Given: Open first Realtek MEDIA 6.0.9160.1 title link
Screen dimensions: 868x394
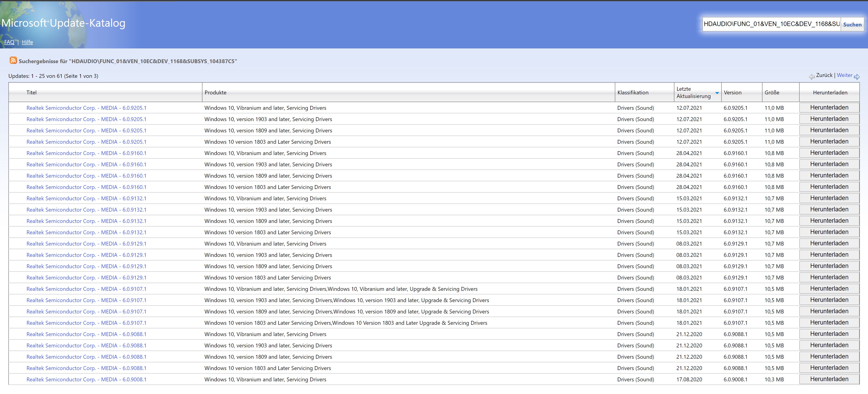Looking at the screenshot, I should (x=86, y=153).
